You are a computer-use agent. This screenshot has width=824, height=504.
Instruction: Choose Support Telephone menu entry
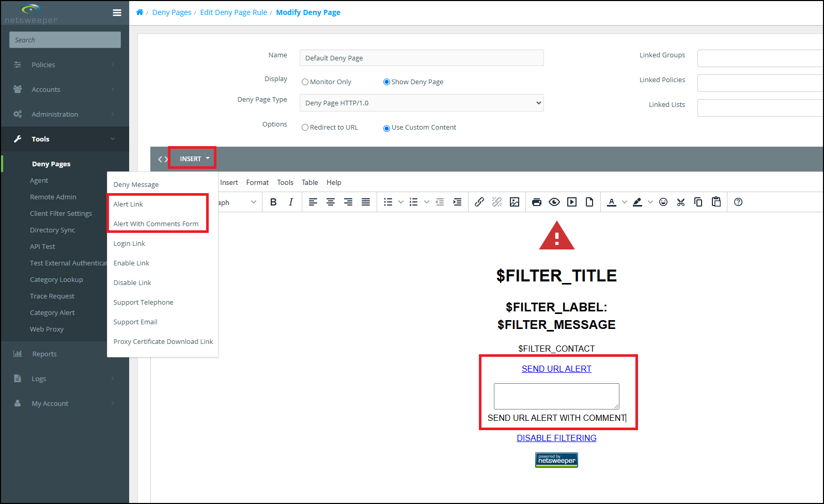162,302
